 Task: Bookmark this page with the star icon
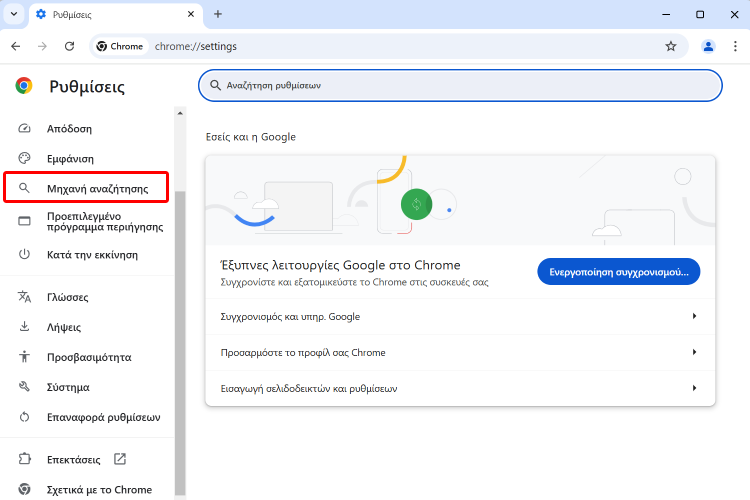tap(671, 46)
